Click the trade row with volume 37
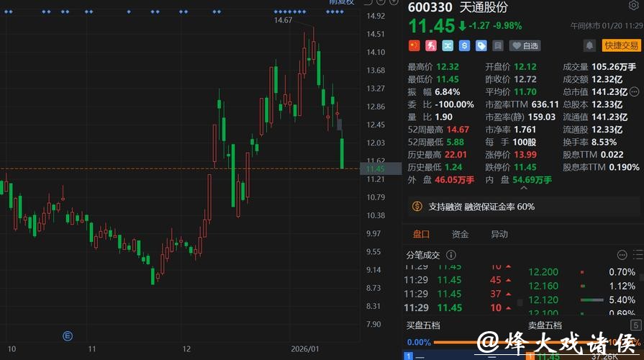This screenshot has height=360, width=644. [458, 294]
